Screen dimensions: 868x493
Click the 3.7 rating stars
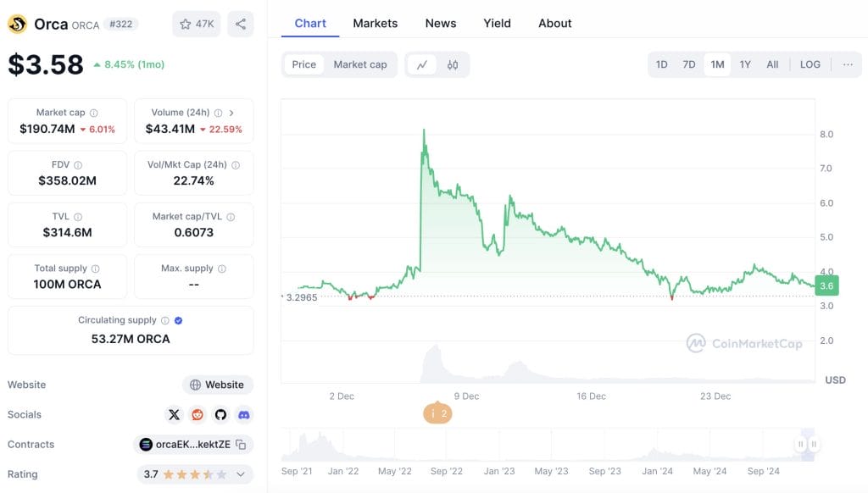tap(195, 474)
